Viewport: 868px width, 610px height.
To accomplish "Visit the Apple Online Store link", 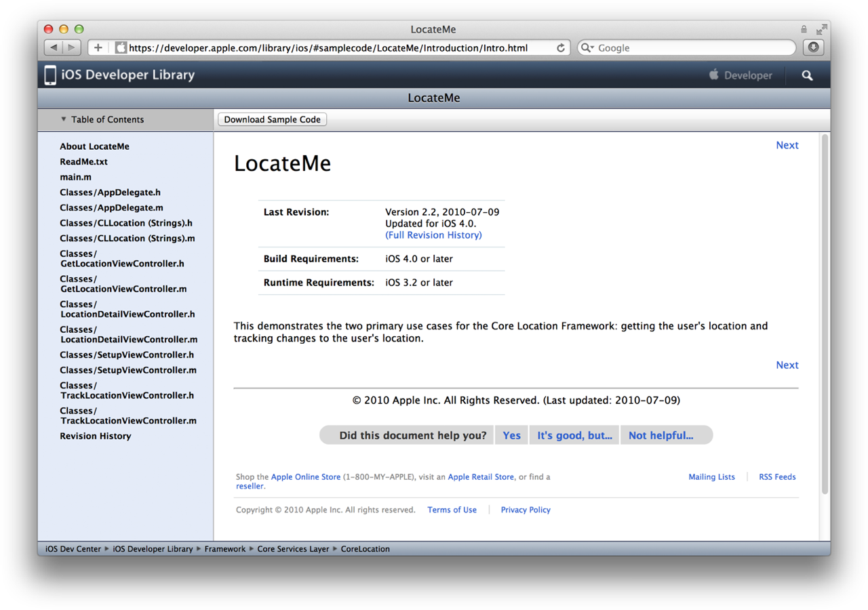I will tap(306, 477).
